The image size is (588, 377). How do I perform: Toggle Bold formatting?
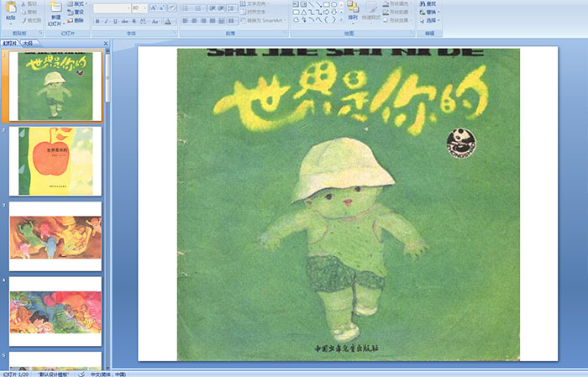[x=98, y=21]
